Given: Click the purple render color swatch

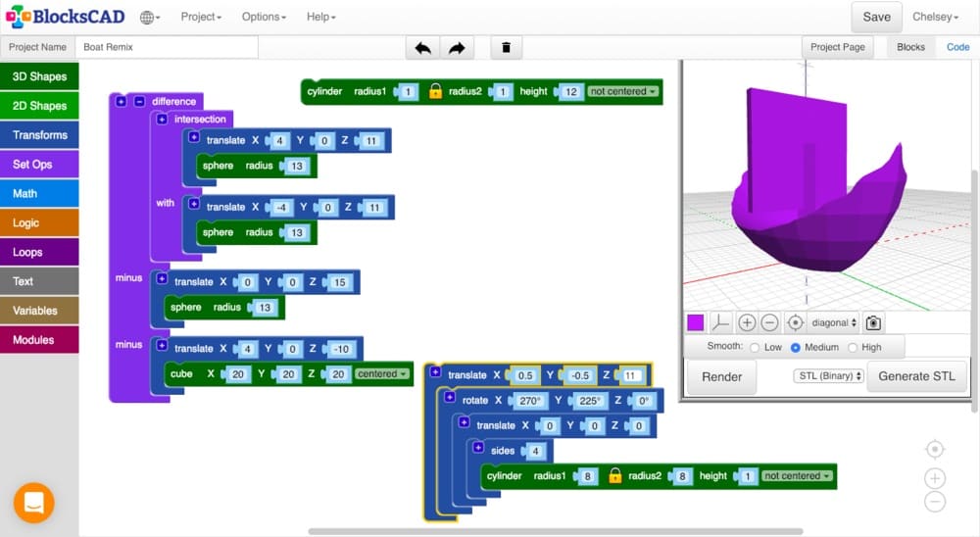Looking at the screenshot, I should pyautogui.click(x=695, y=322).
